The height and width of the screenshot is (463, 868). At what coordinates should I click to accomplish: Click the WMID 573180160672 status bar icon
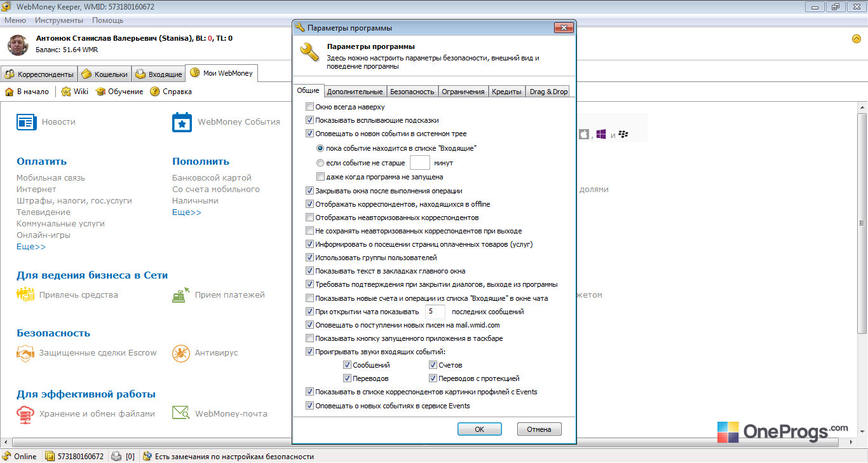coord(50,456)
